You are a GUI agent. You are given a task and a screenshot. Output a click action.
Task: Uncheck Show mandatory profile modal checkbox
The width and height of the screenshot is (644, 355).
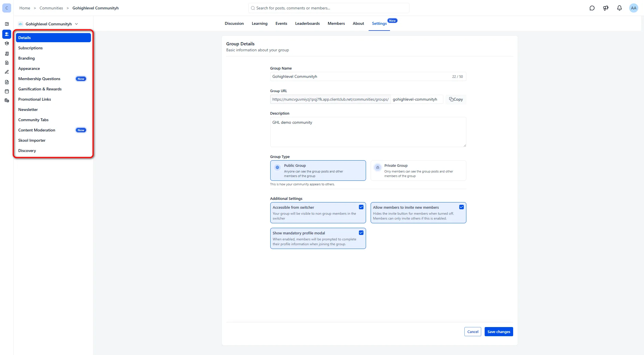(x=361, y=233)
